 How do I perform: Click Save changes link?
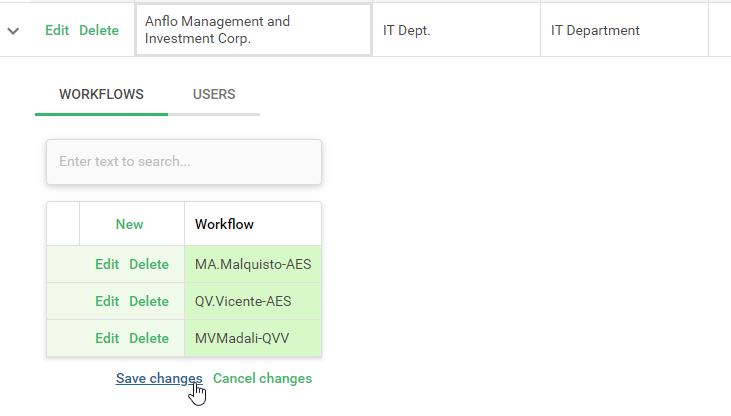(159, 379)
